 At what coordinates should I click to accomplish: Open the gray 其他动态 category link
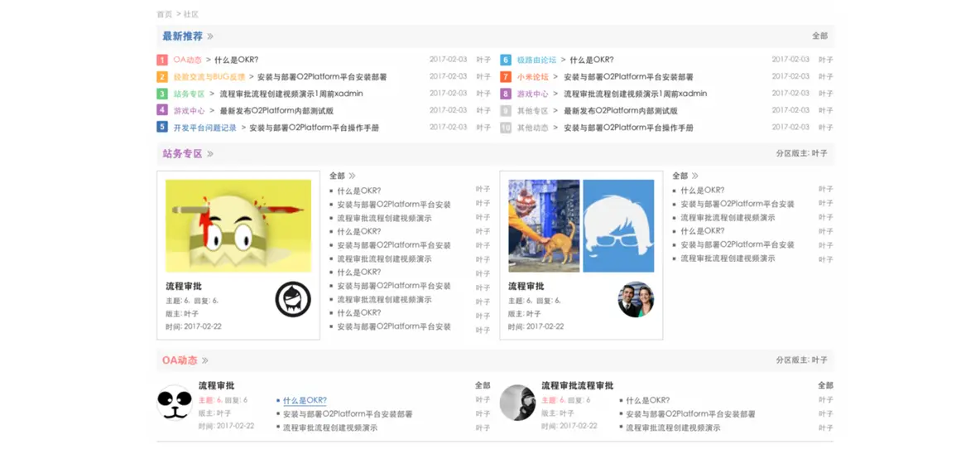[532, 128]
